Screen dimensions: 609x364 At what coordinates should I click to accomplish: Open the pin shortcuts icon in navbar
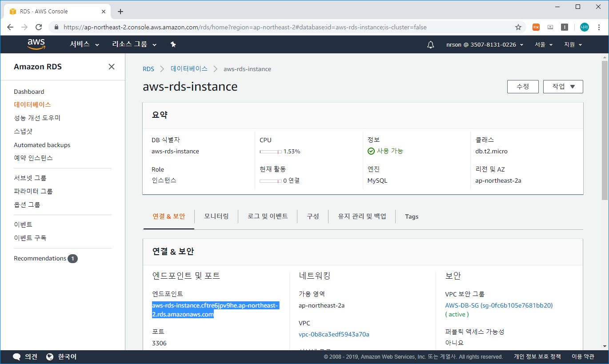coord(173,44)
